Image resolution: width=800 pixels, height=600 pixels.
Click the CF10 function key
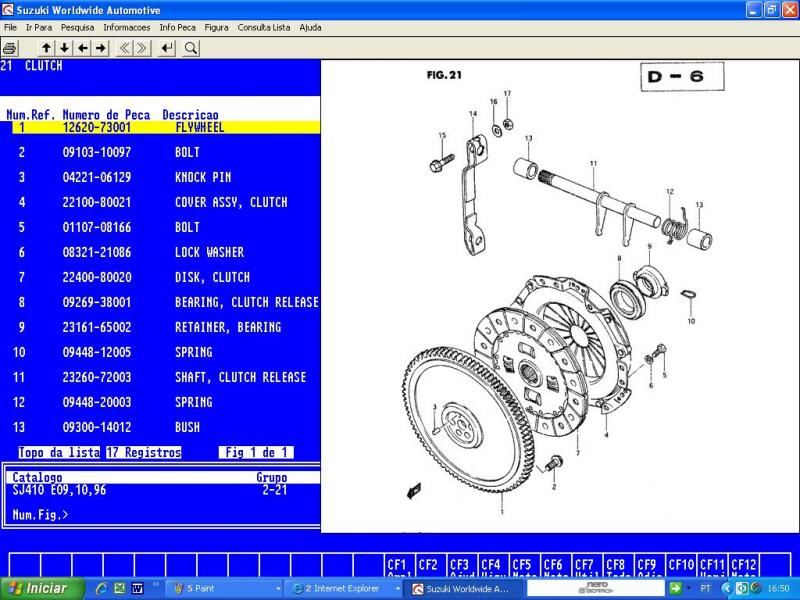click(x=681, y=565)
